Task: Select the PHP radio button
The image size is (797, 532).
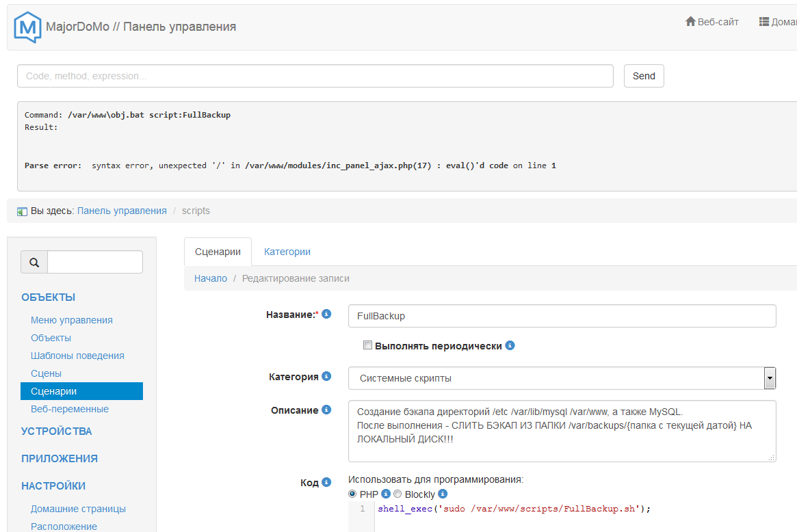Action: (353, 494)
